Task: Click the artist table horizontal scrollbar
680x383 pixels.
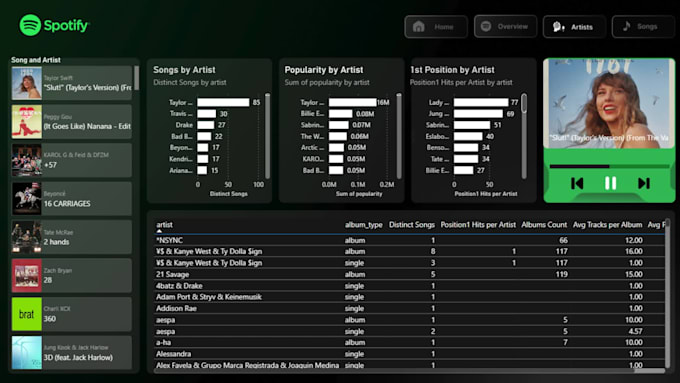Action: coord(649,371)
